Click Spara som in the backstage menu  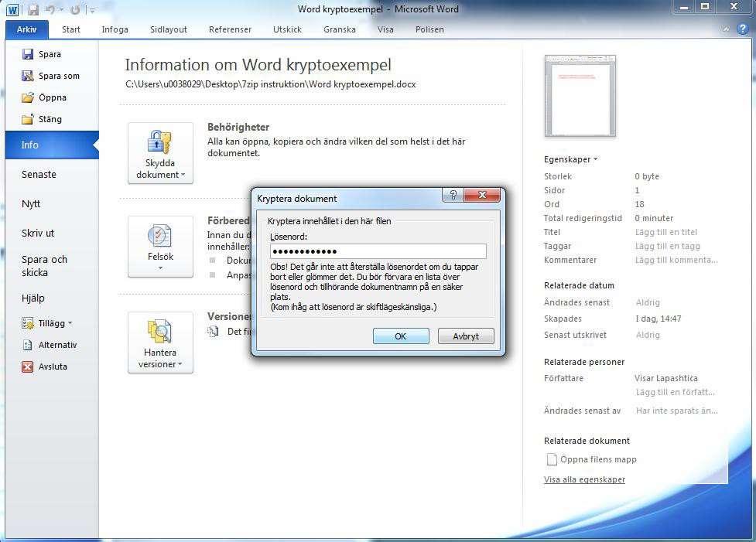click(59, 76)
